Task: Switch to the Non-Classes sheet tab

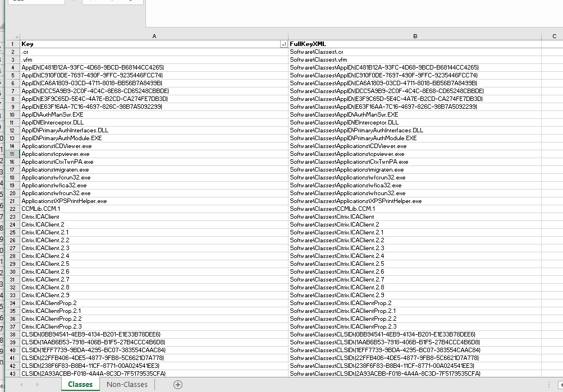Action: [127, 385]
